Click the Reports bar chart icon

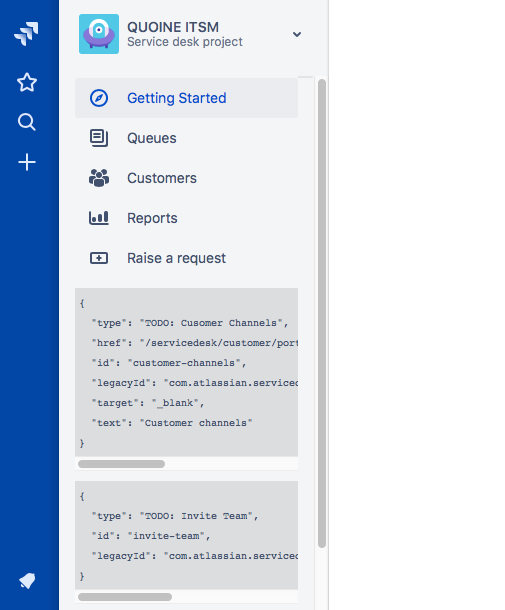[99, 218]
